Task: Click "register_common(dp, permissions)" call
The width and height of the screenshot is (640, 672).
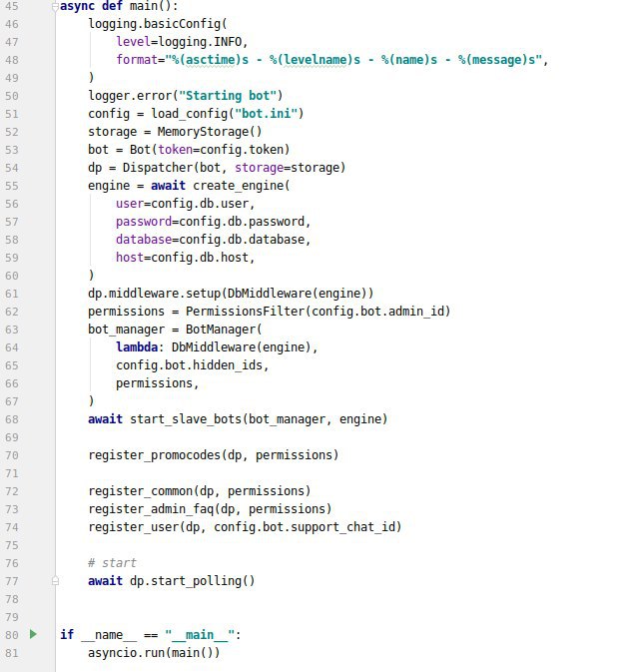Action: 200,491
